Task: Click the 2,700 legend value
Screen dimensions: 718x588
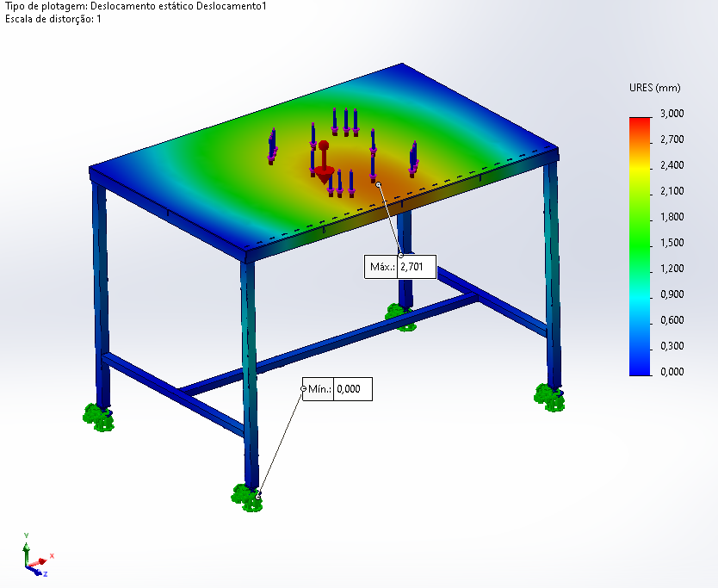Action: click(672, 139)
